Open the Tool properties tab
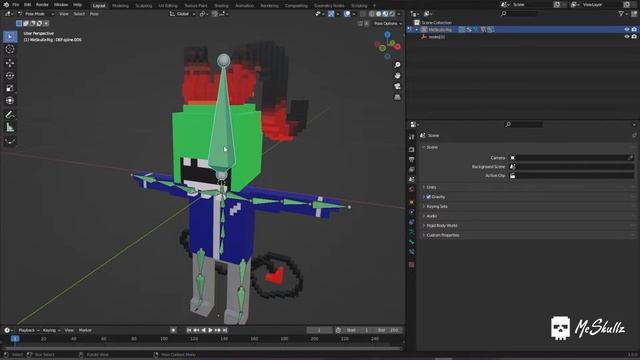The width and height of the screenshot is (640, 360). (411, 137)
